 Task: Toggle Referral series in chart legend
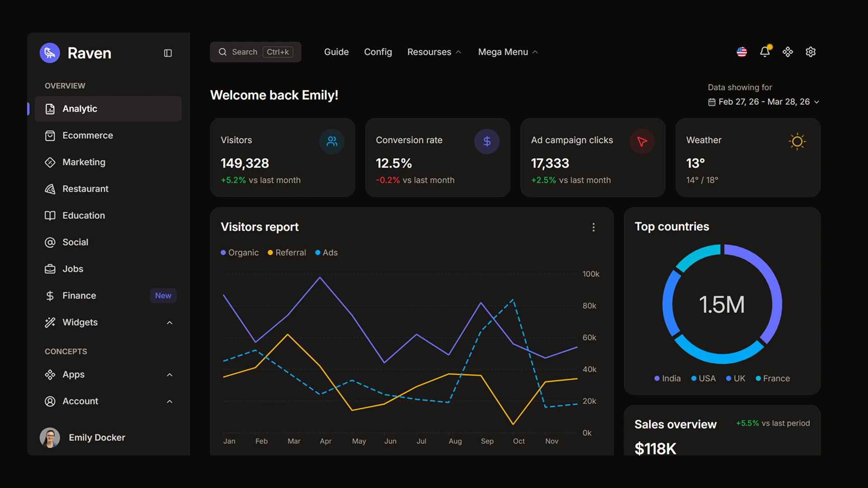tap(287, 253)
